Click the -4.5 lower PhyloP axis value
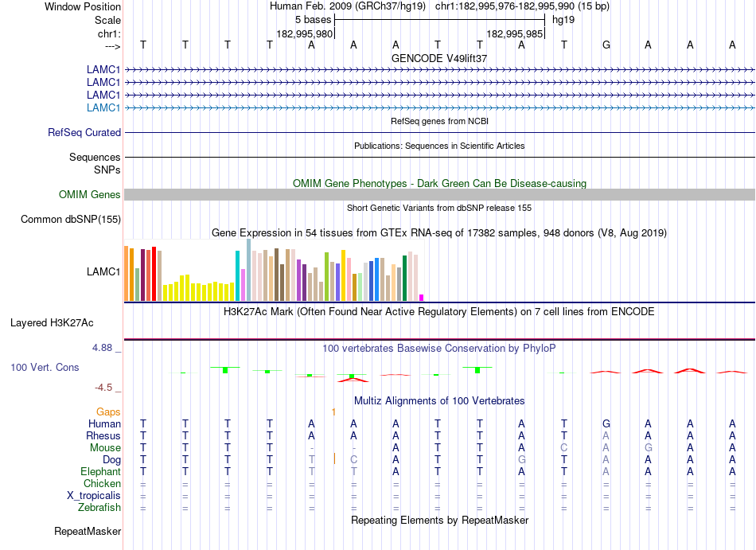756x550 pixels. pyautogui.click(x=103, y=388)
